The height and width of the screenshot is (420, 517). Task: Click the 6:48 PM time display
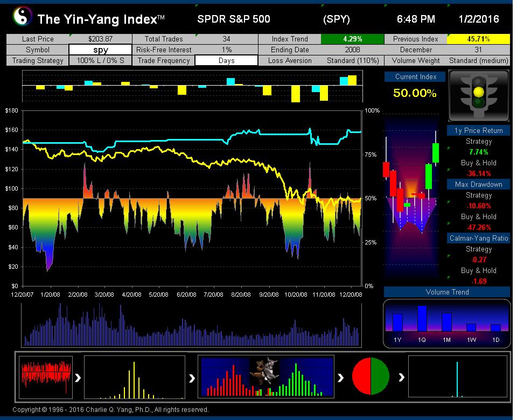416,19
